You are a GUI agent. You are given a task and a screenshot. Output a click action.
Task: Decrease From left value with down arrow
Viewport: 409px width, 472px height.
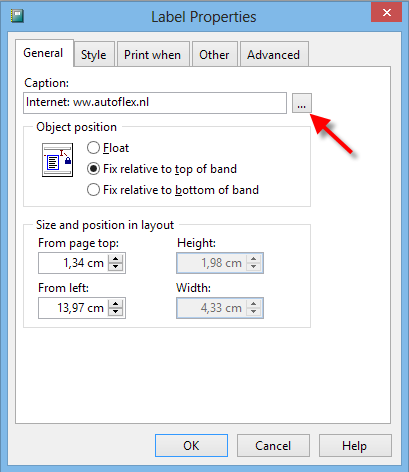pos(116,312)
